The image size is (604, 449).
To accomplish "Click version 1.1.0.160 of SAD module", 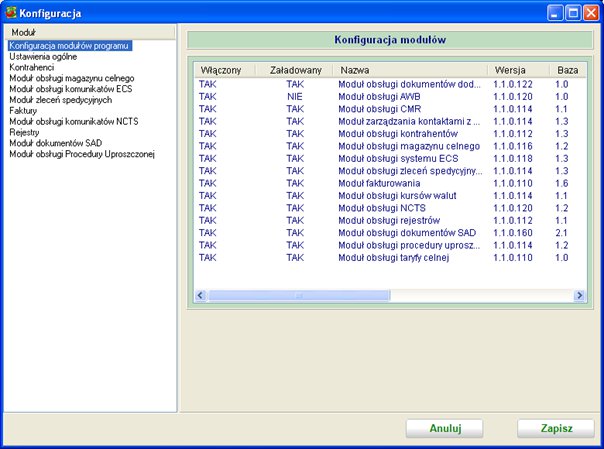I will (x=513, y=233).
